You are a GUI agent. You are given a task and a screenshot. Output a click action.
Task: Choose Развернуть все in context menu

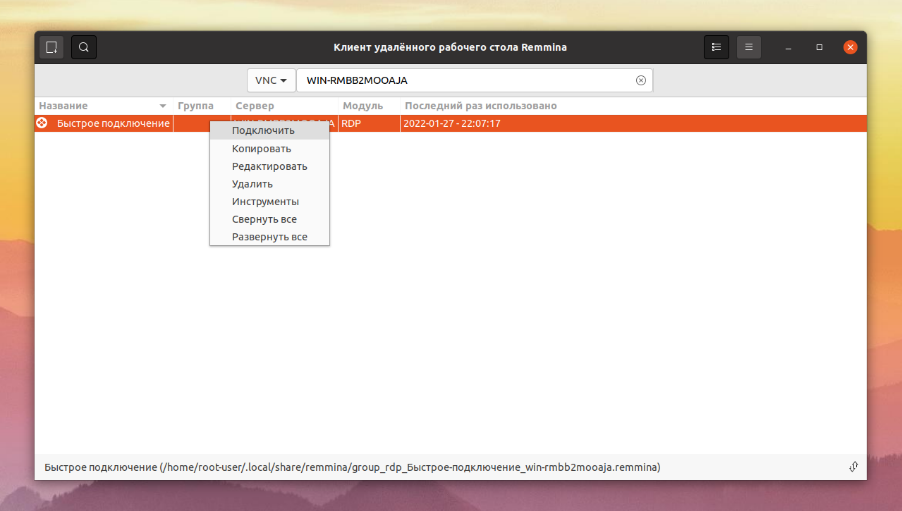(x=269, y=237)
